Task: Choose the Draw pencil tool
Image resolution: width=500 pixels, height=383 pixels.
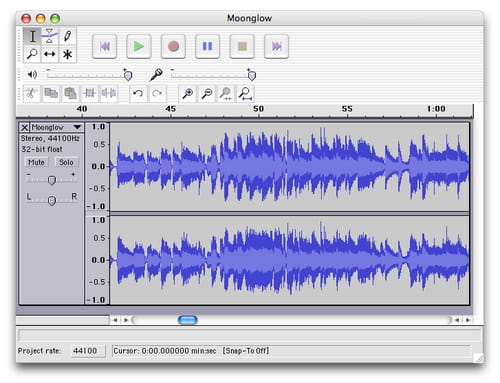Action: click(67, 36)
